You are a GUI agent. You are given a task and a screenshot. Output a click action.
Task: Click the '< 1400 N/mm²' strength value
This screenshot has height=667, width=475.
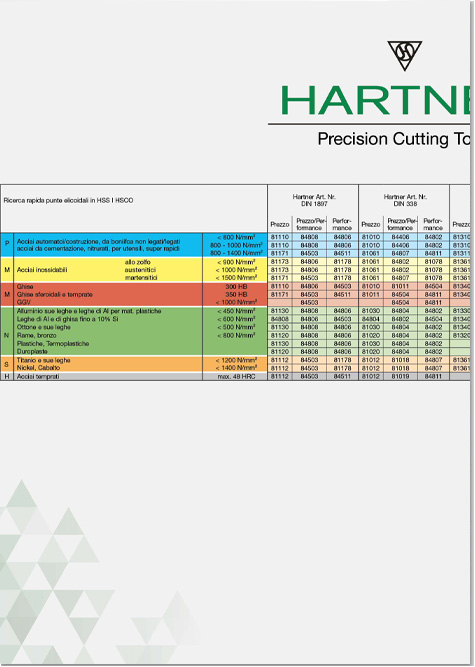(236, 368)
